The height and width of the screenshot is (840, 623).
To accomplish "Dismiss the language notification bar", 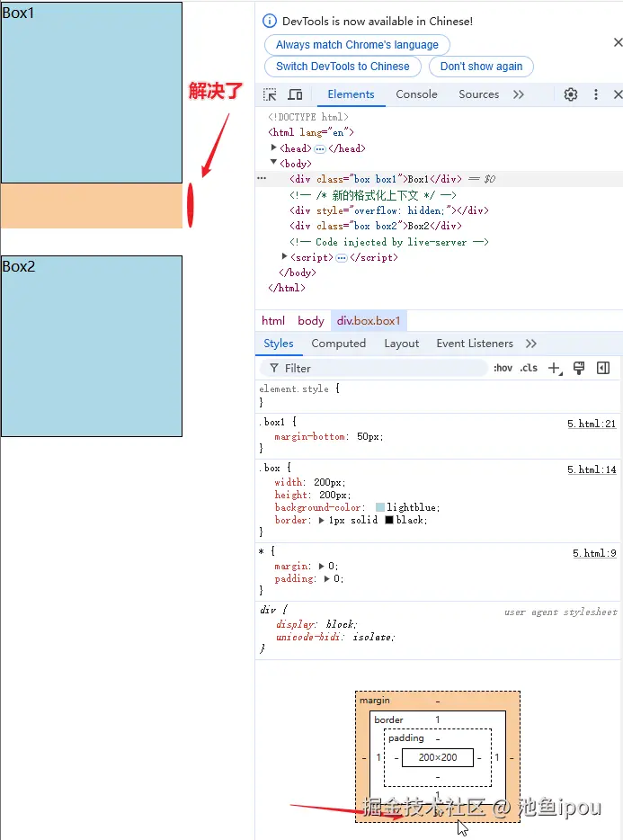I will [618, 42].
